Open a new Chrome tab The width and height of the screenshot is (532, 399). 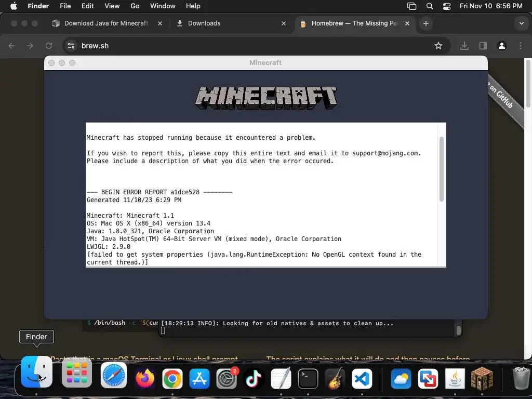click(426, 23)
